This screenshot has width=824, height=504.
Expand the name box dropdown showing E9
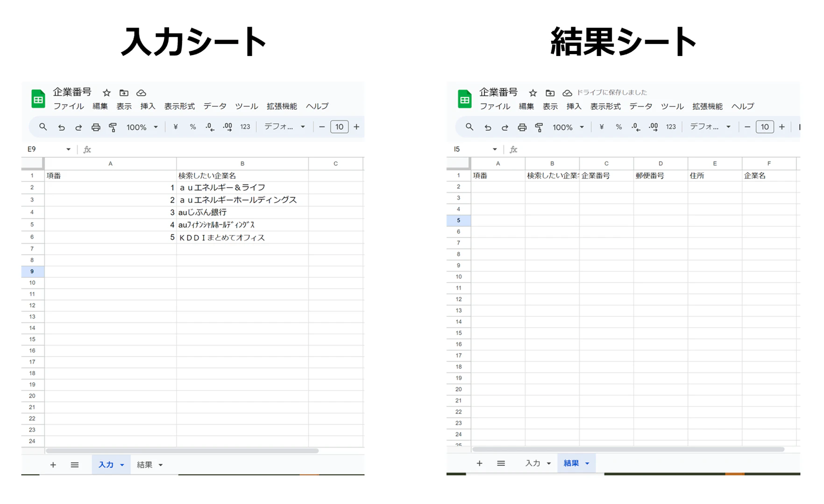coord(68,149)
